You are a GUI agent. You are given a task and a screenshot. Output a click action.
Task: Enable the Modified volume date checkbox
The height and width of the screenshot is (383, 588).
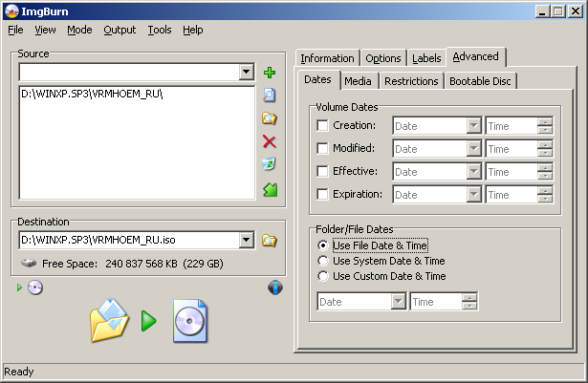click(322, 148)
